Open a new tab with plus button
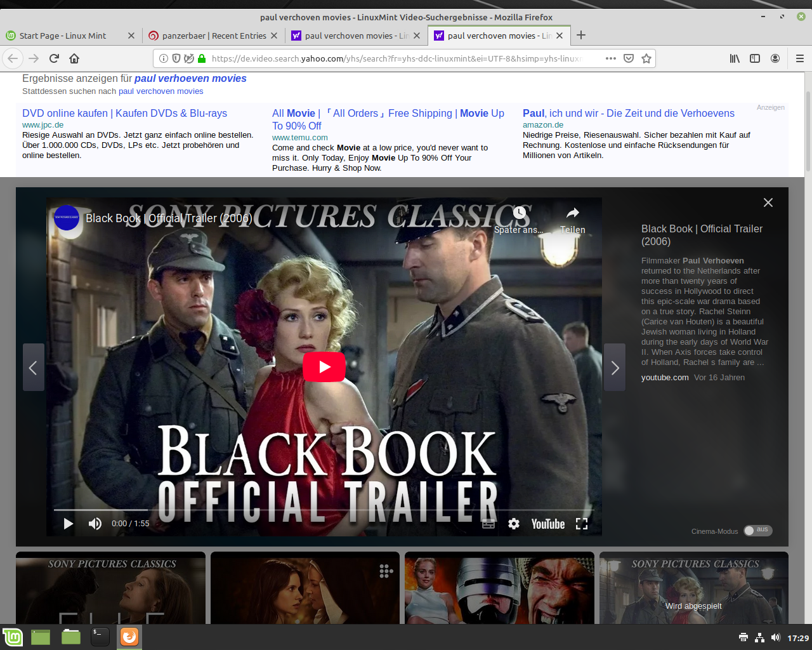This screenshot has height=650, width=812. point(581,36)
